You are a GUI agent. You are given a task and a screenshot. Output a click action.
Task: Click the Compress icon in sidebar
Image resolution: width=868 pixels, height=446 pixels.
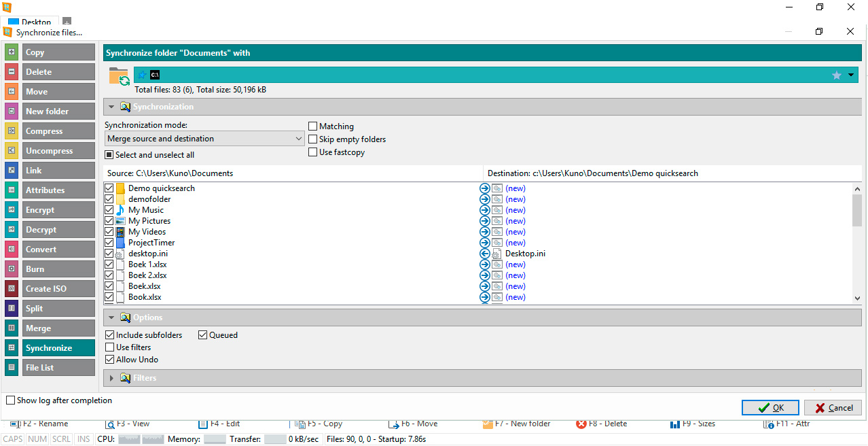pyautogui.click(x=12, y=131)
